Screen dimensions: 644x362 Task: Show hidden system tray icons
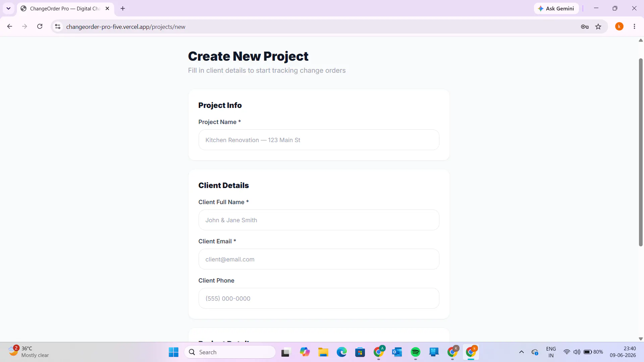[521, 352]
